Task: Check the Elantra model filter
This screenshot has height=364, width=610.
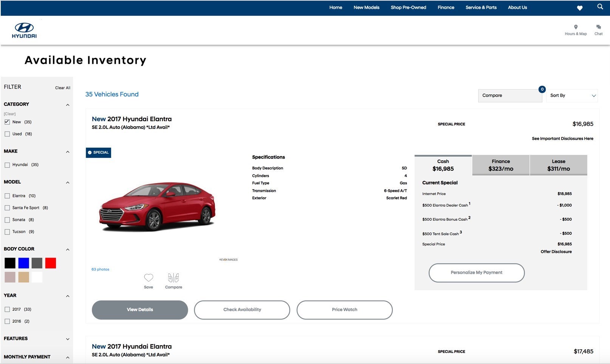Action: (7, 196)
